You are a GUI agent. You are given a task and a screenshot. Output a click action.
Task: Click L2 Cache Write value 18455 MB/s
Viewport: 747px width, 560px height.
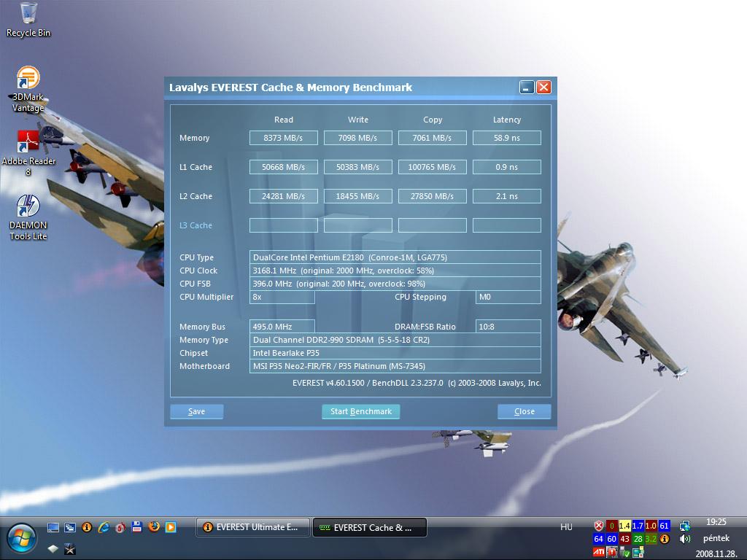(x=357, y=196)
